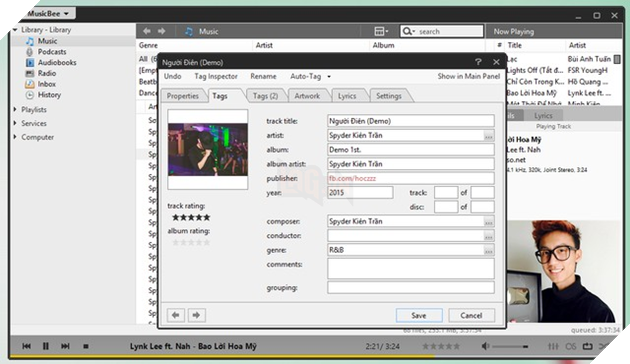Click Undo in the tag editor
Image resolution: width=630 pixels, height=364 pixels.
click(x=172, y=76)
